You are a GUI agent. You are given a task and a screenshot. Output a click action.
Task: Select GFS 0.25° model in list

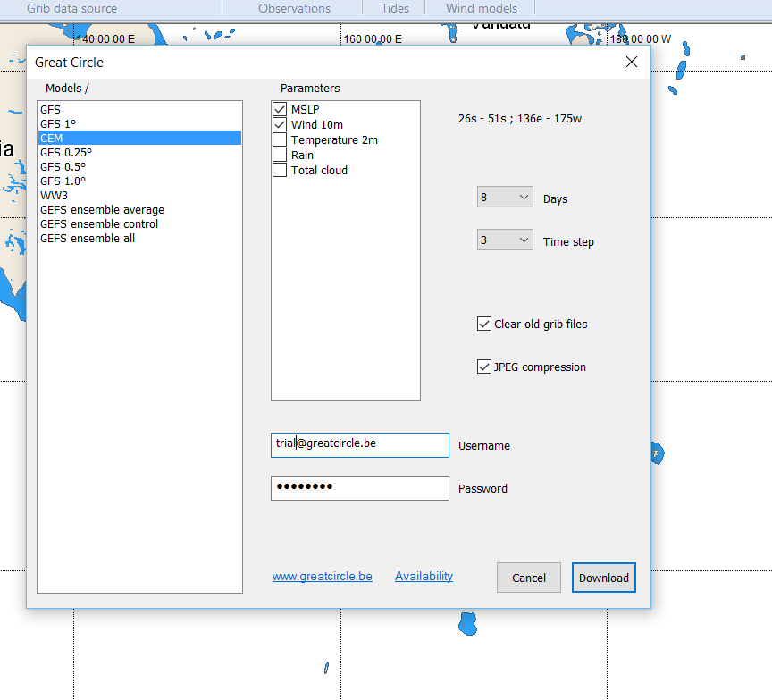[66, 153]
